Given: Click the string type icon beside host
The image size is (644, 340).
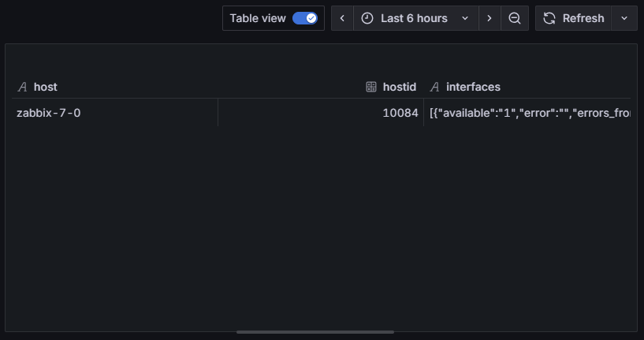Looking at the screenshot, I should click(23, 87).
